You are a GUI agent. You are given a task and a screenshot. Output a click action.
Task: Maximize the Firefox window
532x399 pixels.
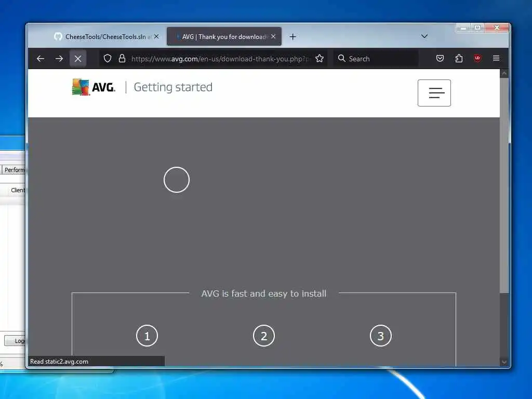[477, 28]
